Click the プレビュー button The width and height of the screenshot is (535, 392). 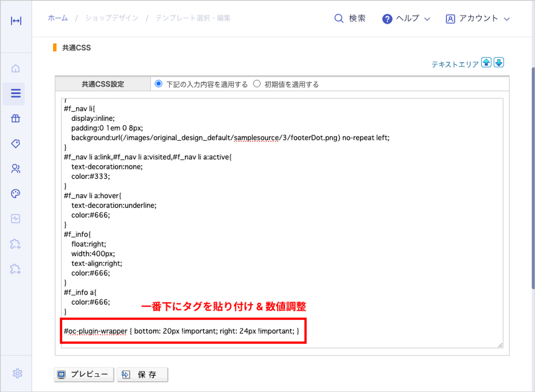click(84, 374)
